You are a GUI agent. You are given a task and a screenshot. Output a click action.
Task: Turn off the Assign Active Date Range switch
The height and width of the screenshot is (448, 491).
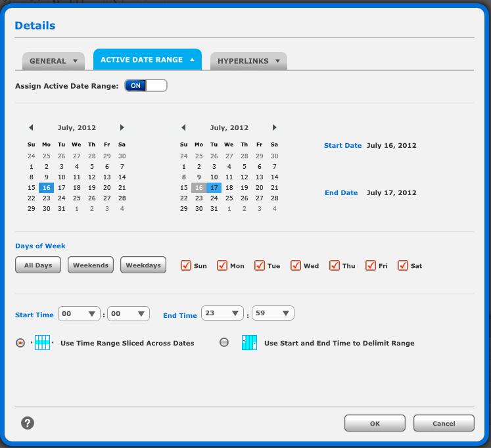click(146, 85)
